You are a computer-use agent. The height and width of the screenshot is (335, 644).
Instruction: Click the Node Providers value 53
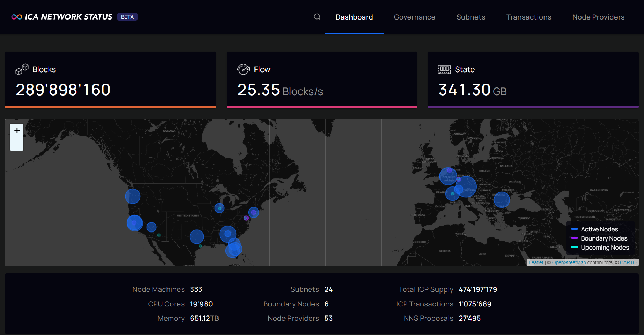click(328, 318)
